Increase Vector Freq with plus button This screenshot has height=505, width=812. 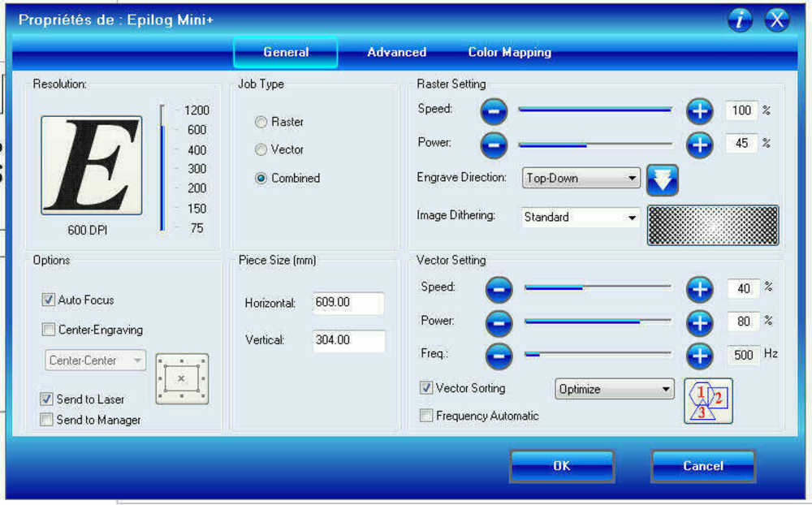(700, 356)
